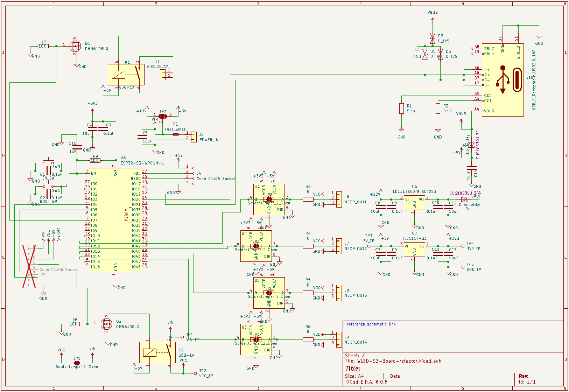Click the 'AUX_RELAY' label text
The width and height of the screenshot is (569, 392).
point(157,66)
